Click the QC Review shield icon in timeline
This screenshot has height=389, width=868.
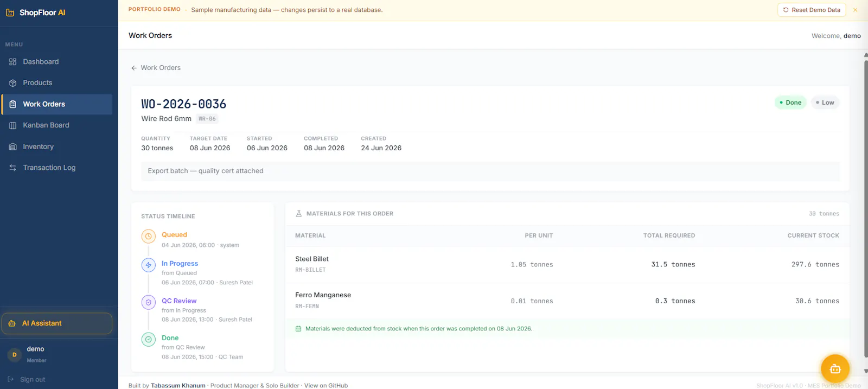(148, 302)
